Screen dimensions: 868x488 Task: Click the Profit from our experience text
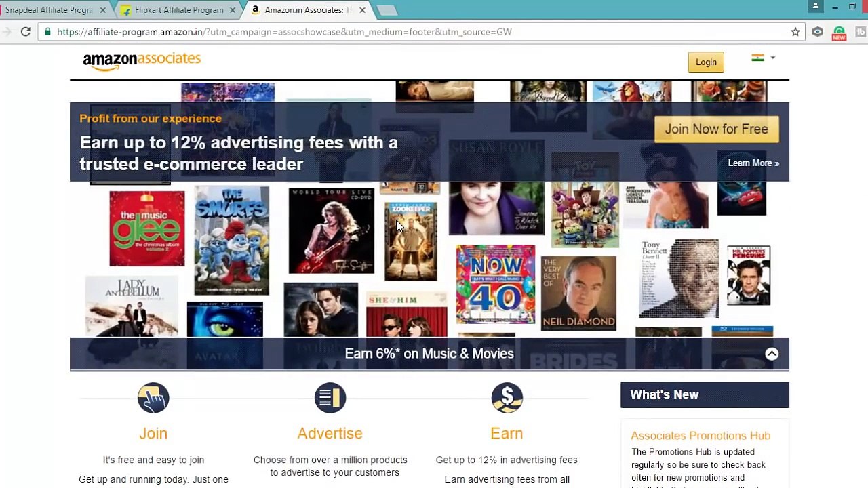pyautogui.click(x=151, y=119)
